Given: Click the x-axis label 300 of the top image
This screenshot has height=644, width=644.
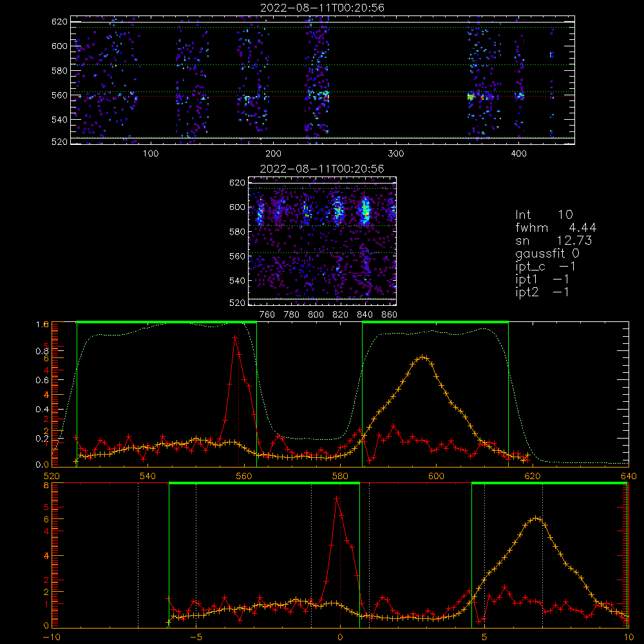Looking at the screenshot, I should [396, 154].
